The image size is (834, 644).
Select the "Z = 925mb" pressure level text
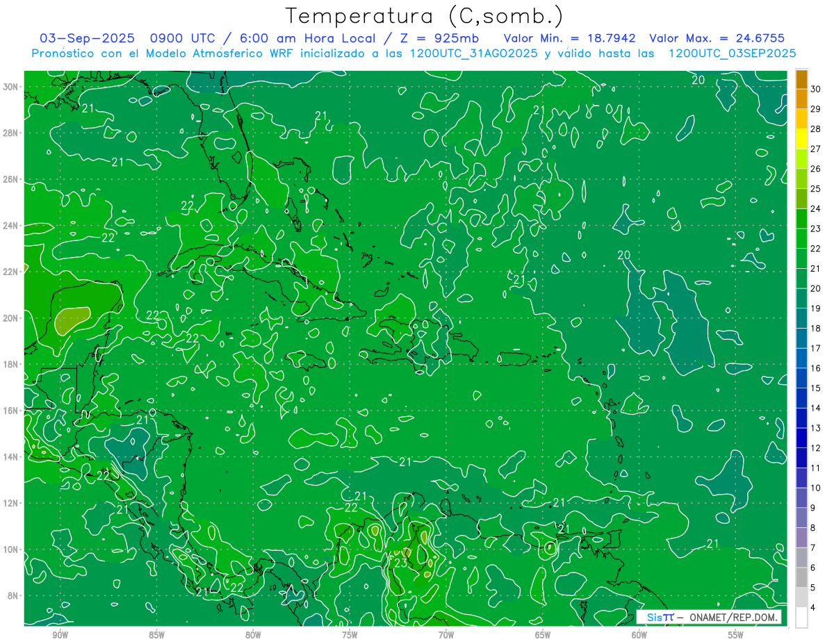pos(439,38)
